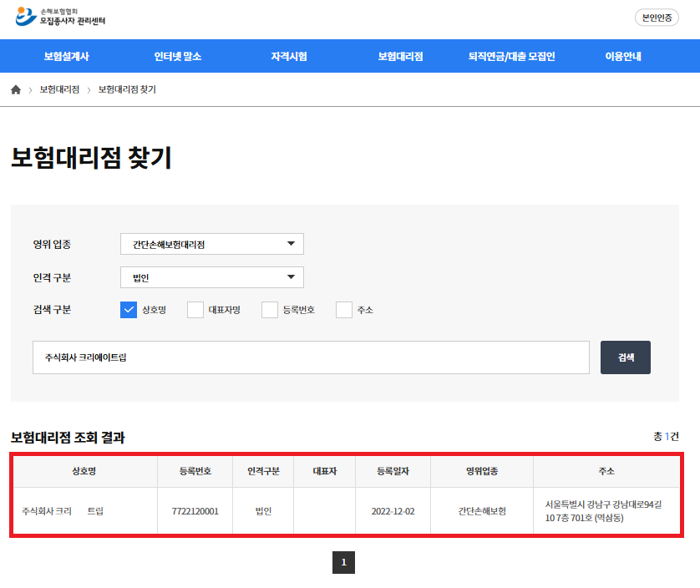Screen dimensions: 700x588
Task: Click the site logo at top left
Action: pyautogui.click(x=61, y=16)
